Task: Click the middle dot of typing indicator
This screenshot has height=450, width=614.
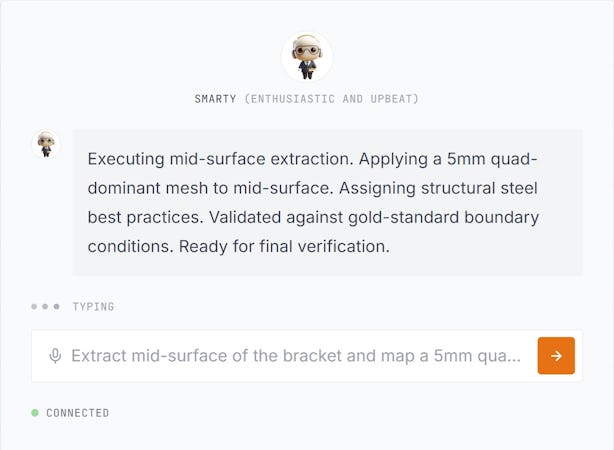Action: (45, 306)
